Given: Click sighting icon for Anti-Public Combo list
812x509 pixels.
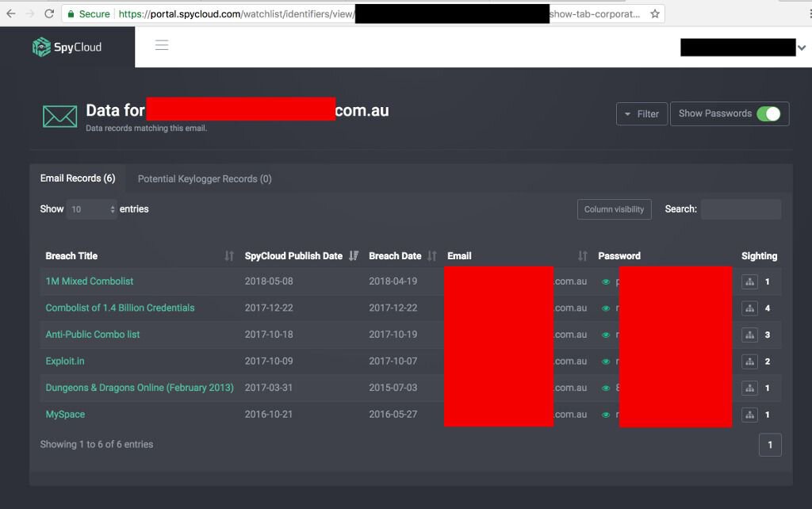Looking at the screenshot, I should [x=749, y=335].
